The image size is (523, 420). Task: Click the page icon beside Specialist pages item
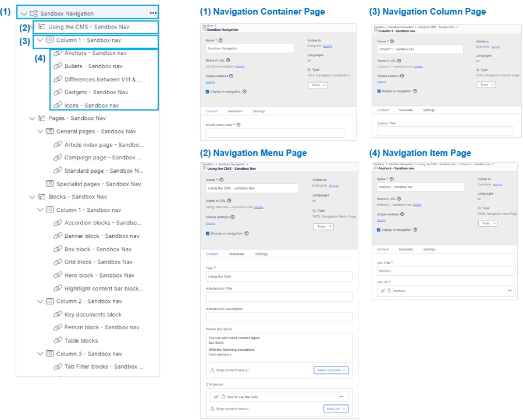49,184
